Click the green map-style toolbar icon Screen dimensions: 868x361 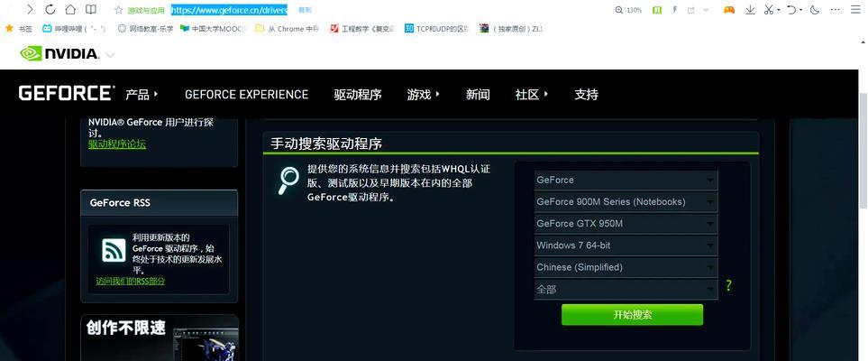(656, 10)
